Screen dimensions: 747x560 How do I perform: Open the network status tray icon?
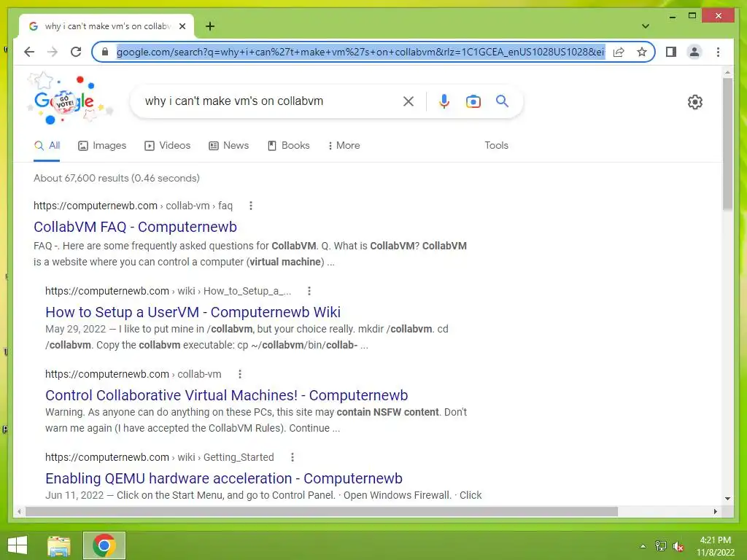[661, 546]
